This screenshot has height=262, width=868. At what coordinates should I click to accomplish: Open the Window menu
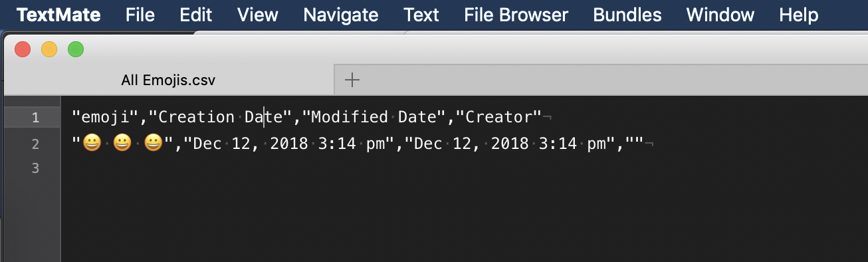click(x=720, y=15)
